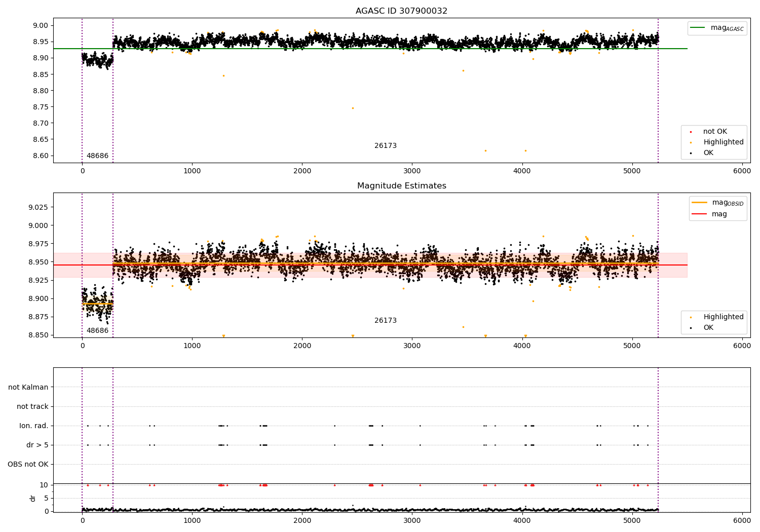This screenshot has height=532, width=760.
Task: Click the '8.875' y-tick in Magnitude Estimates
Action: click(39, 317)
